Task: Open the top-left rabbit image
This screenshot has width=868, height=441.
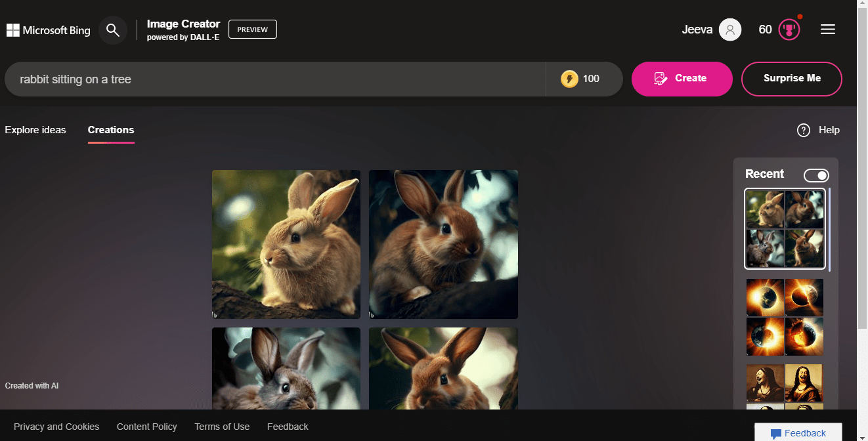Action: [286, 244]
